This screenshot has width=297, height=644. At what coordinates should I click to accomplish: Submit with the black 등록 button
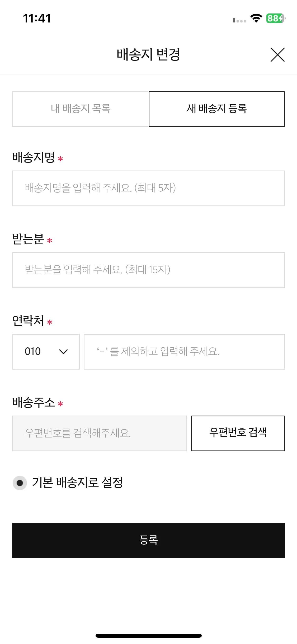pos(148,540)
